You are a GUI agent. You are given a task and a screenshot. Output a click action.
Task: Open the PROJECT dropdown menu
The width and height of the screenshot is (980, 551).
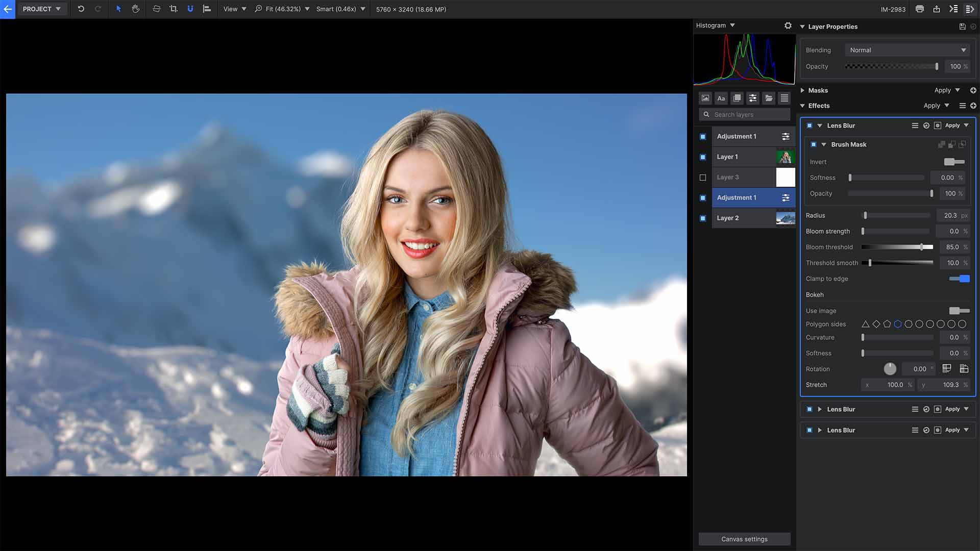41,9
